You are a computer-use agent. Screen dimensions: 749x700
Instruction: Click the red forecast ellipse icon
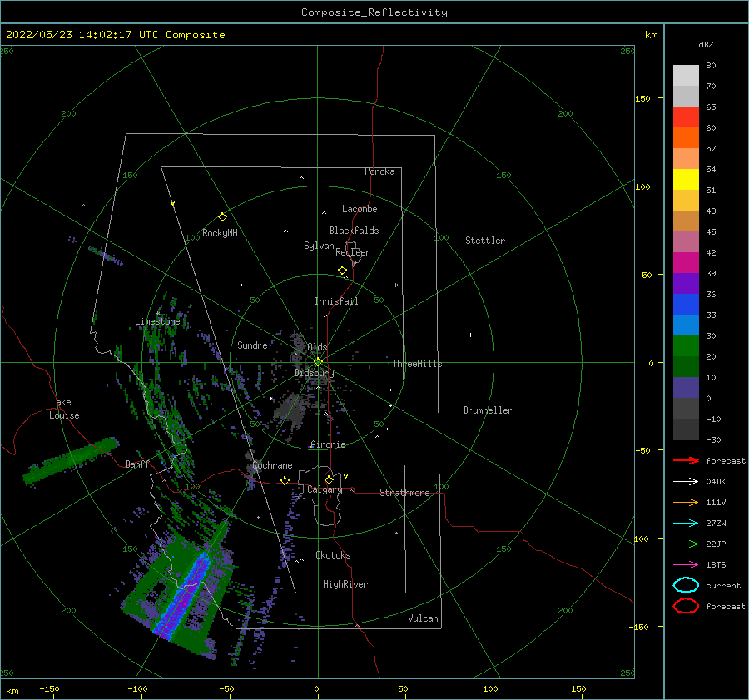pyautogui.click(x=686, y=606)
